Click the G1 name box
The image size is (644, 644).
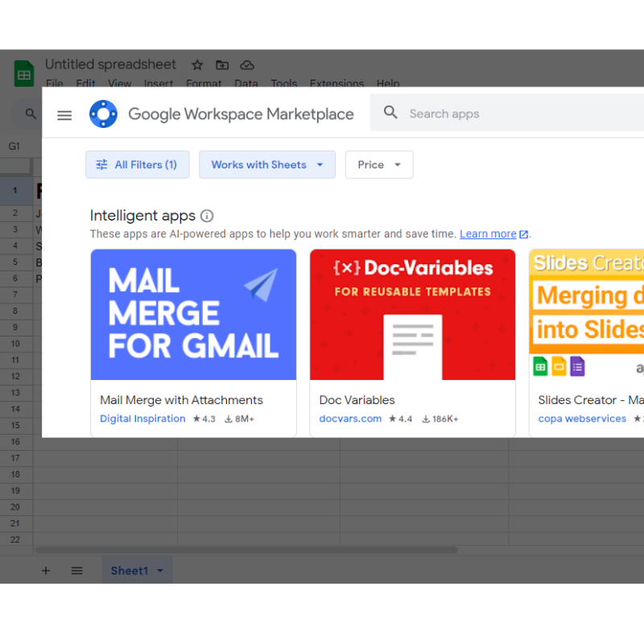coord(14,147)
